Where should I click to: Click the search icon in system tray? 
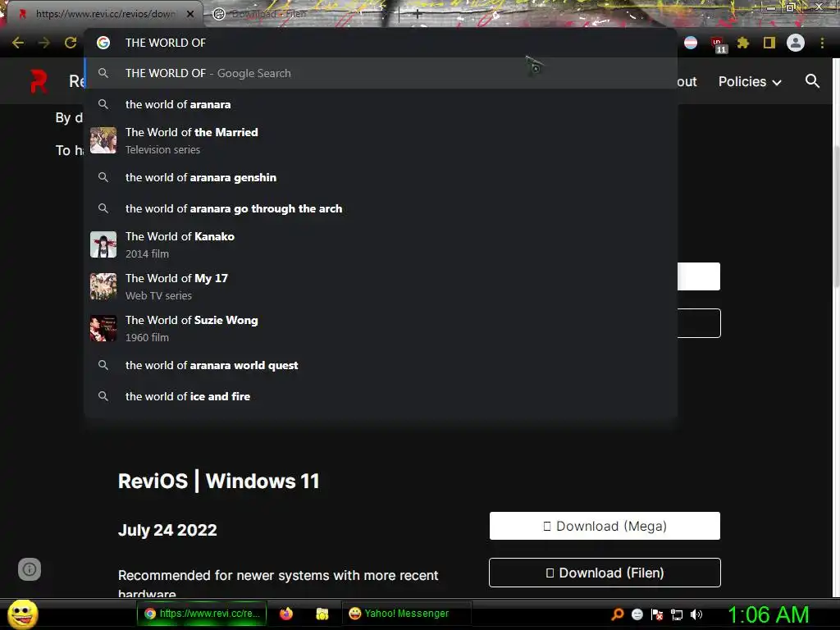[618, 614]
